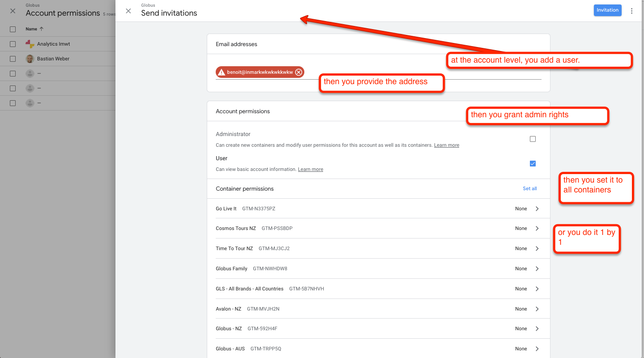
Task: Click the Go Live It container name
Action: click(226, 209)
